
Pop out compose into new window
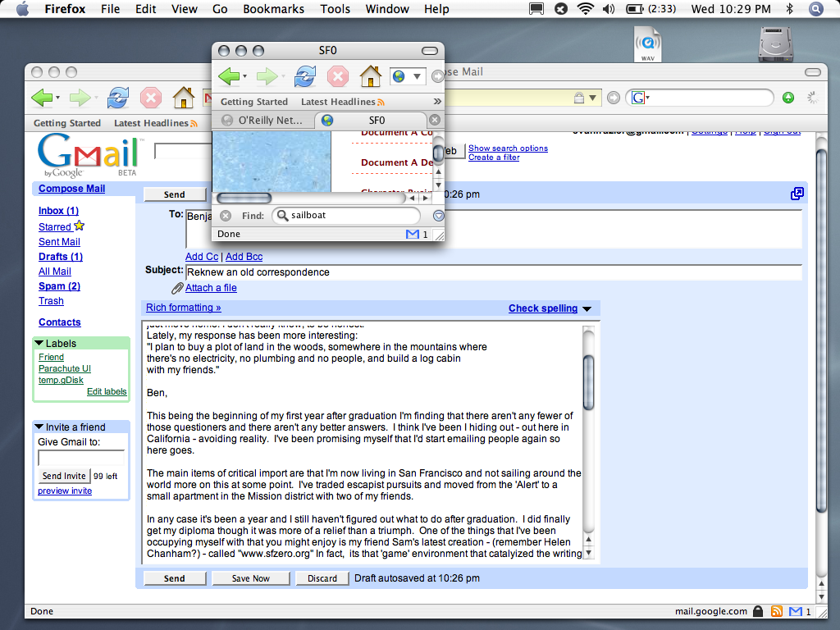(x=797, y=194)
